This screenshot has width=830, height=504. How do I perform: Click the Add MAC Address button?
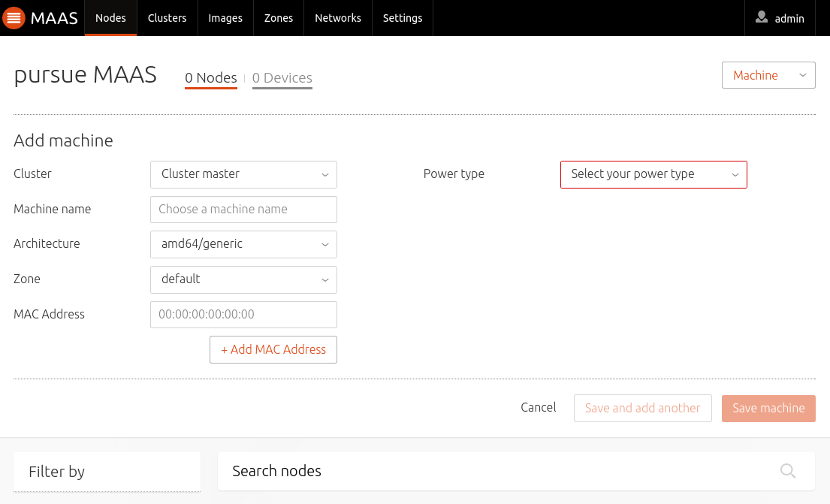(273, 349)
